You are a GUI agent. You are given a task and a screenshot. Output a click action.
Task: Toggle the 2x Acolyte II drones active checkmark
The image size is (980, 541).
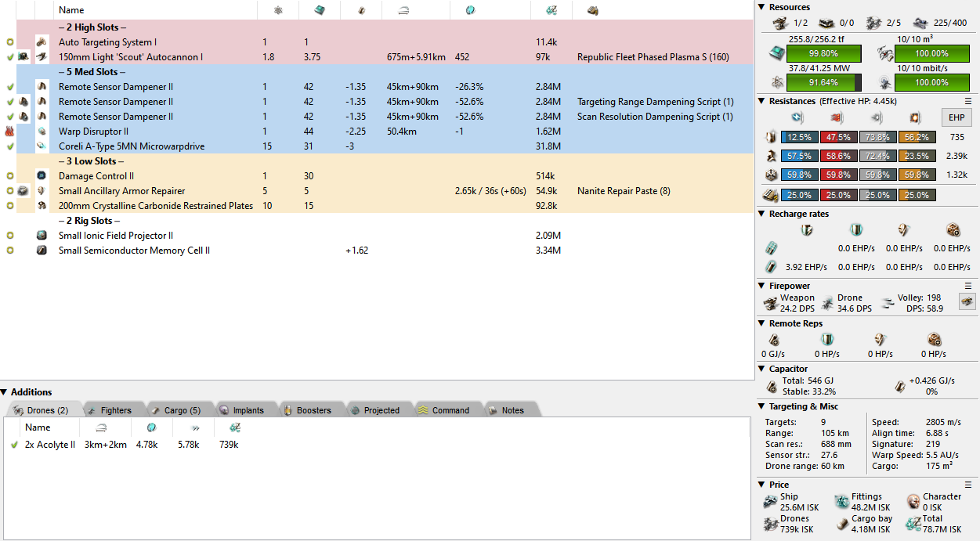tap(14, 445)
